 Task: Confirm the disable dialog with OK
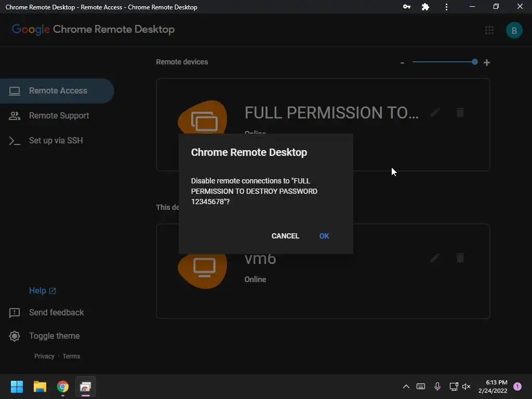tap(324, 236)
